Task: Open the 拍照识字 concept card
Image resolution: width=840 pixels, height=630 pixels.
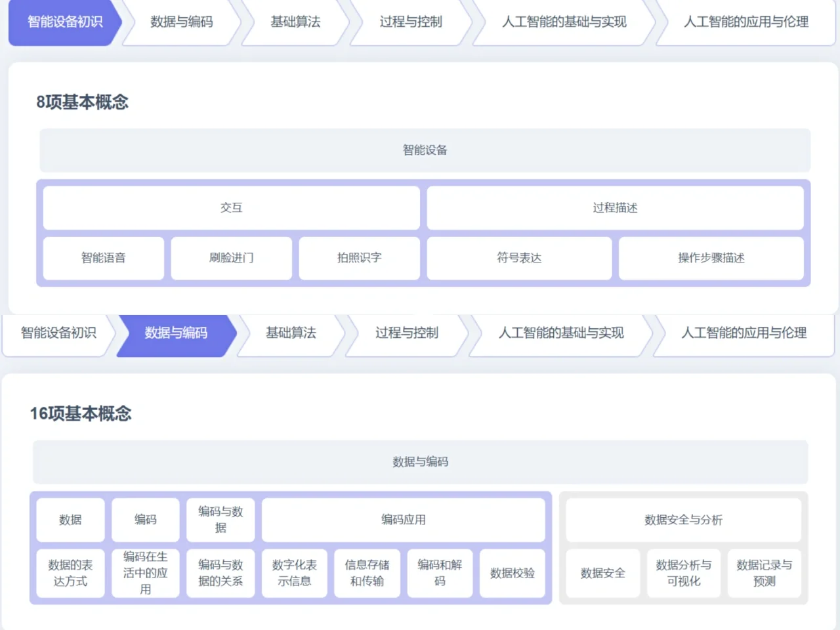Action: pyautogui.click(x=360, y=258)
